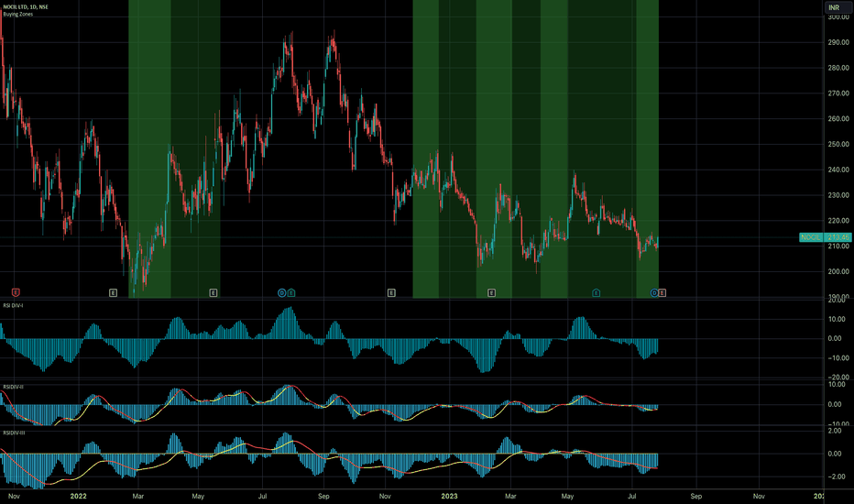The width and height of the screenshot is (854, 504).
Task: Click the 250.00 price axis label
Action: [x=838, y=145]
